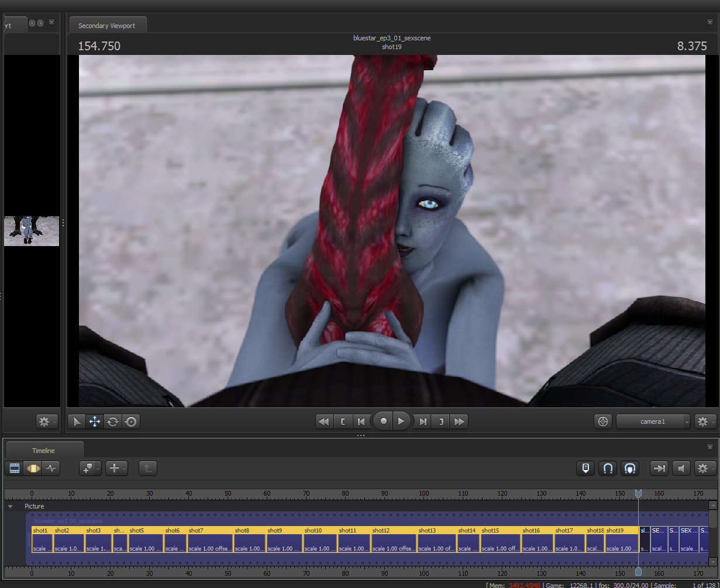The height and width of the screenshot is (588, 720).
Task: Go to the in-point left bracket button
Action: coord(343,421)
